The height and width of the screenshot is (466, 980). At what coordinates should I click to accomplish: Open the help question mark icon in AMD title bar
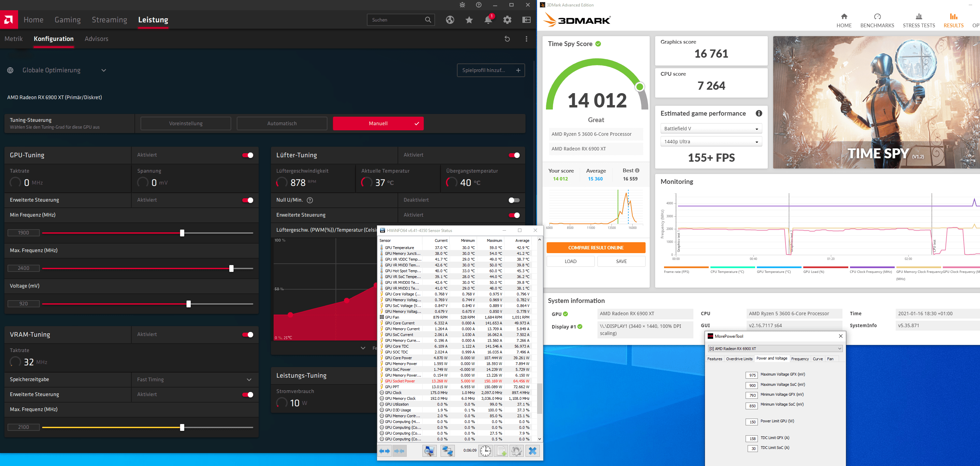(x=479, y=5)
